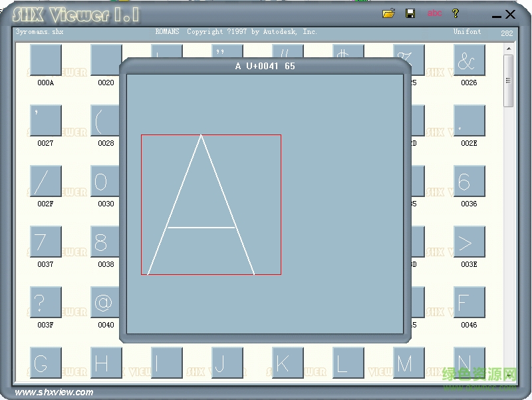Open help via the yellow question mark
532x400 pixels.
(456, 13)
